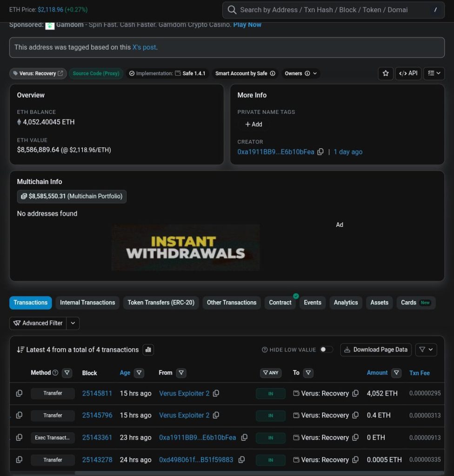Image resolution: width=454 pixels, height=476 pixels.
Task: Focus the address search input field
Action: [334, 10]
